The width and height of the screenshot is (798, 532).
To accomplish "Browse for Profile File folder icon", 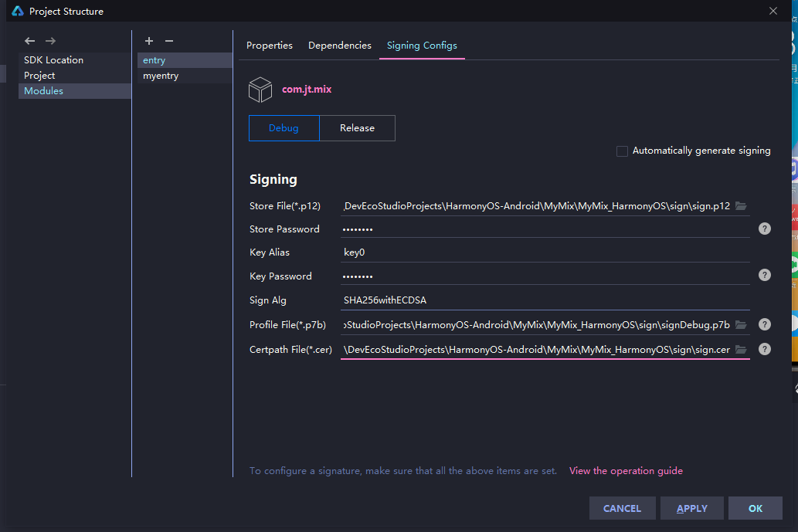I will (x=741, y=324).
